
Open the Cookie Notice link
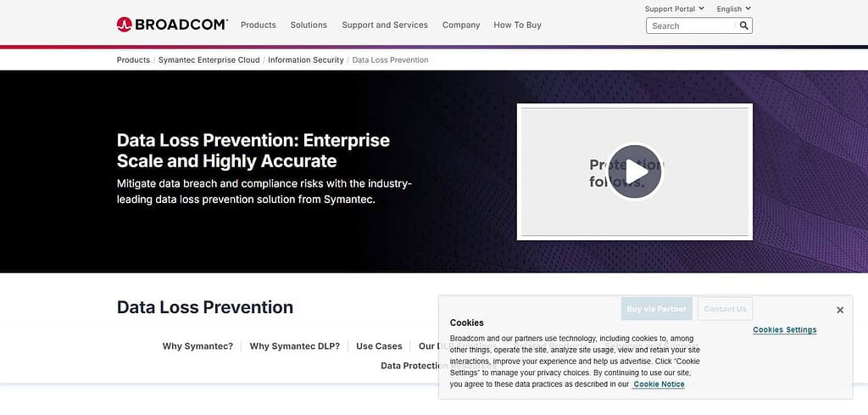coord(659,384)
